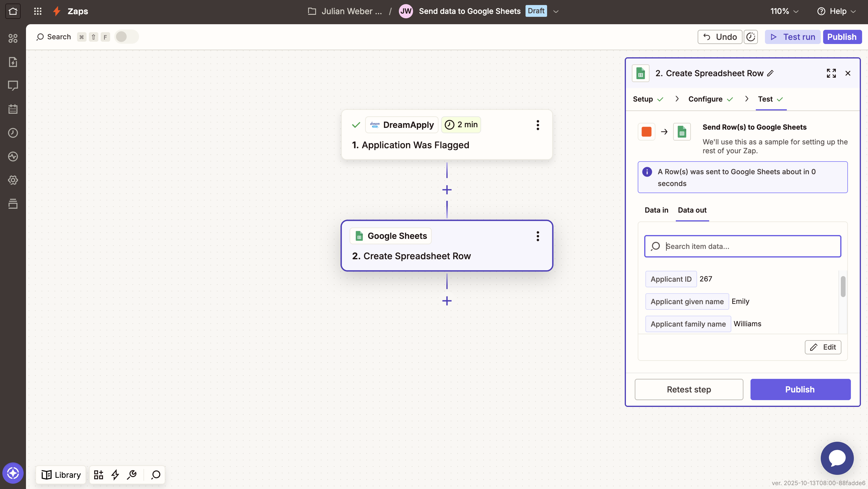Click the add-apps grid icon in bottom toolbar
Viewport: 868px width, 489px height.
point(98,475)
